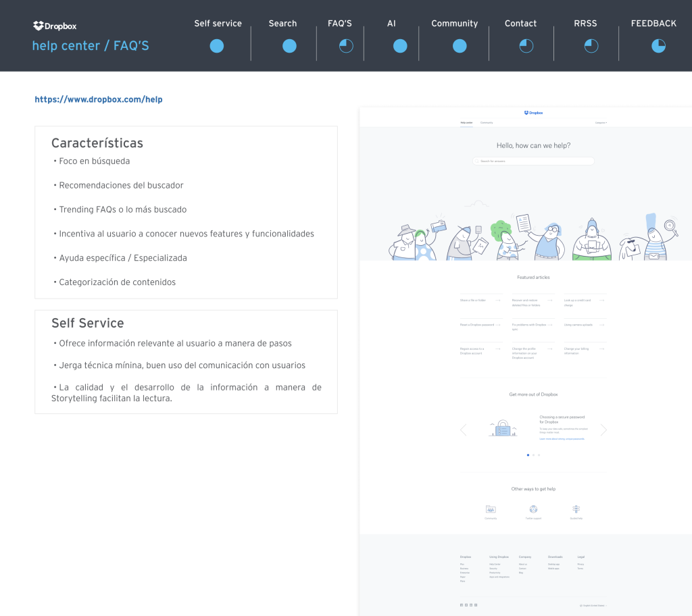Click the padlock illustration in the carousel
692x616 pixels.
(503, 428)
